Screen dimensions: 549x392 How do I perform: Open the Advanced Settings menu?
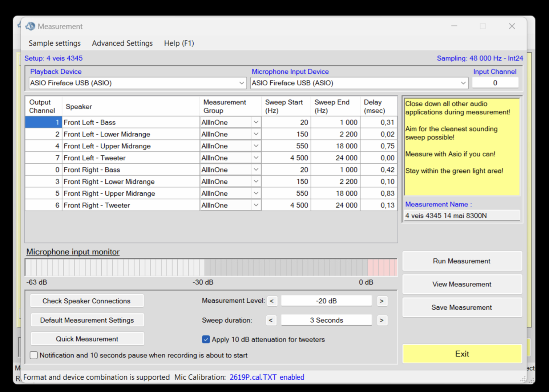pyautogui.click(x=122, y=43)
